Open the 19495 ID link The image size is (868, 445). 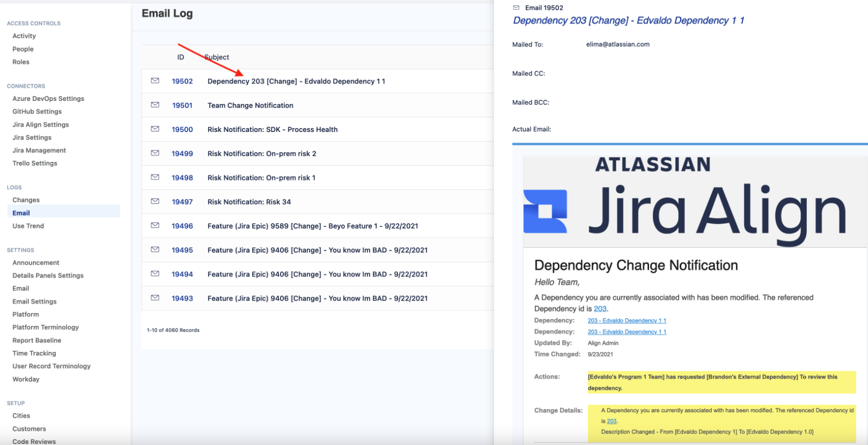tap(182, 250)
